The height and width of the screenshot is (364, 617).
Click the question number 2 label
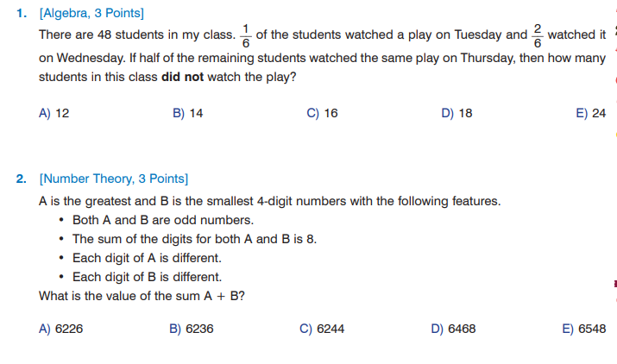coord(22,179)
